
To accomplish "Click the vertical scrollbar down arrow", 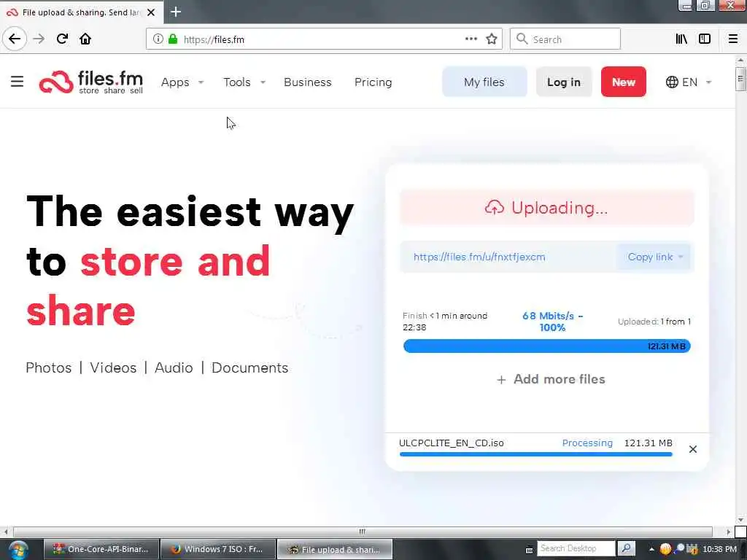I will (740, 519).
